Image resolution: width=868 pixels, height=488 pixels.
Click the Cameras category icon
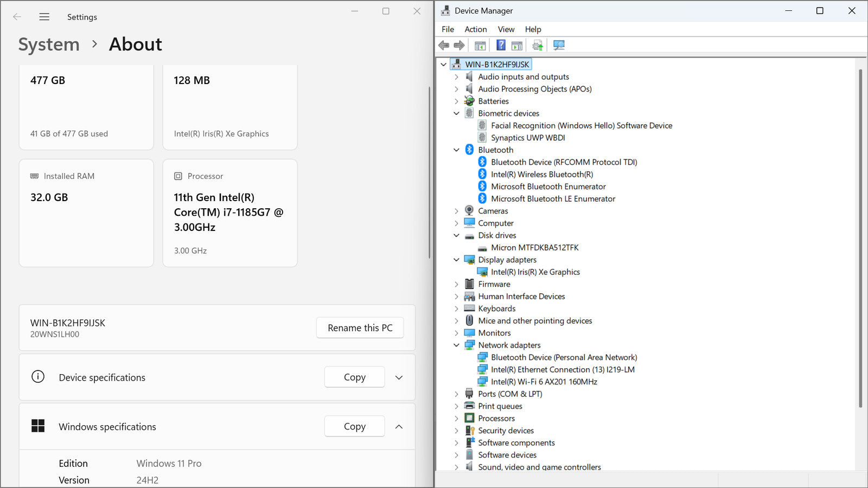pos(469,211)
